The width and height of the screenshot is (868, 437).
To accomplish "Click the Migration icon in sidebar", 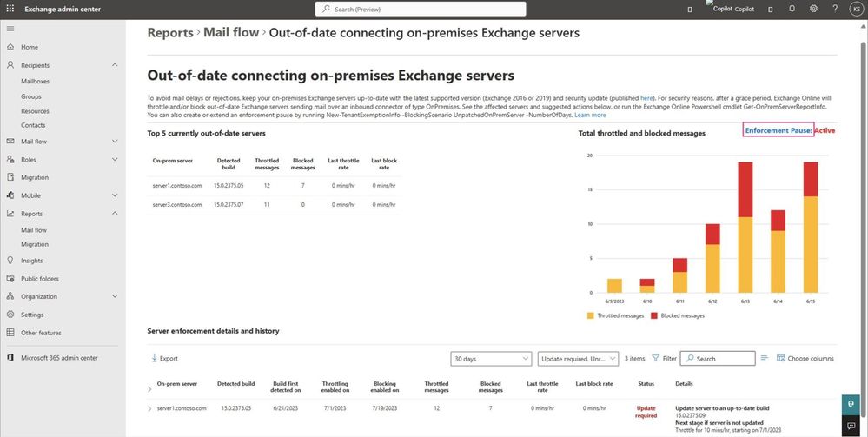I will 10,177.
